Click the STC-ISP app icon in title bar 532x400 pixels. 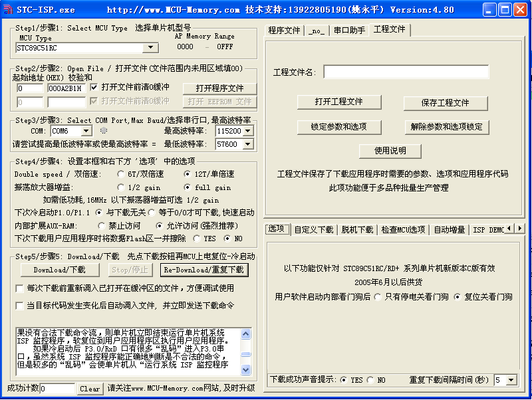click(8, 9)
